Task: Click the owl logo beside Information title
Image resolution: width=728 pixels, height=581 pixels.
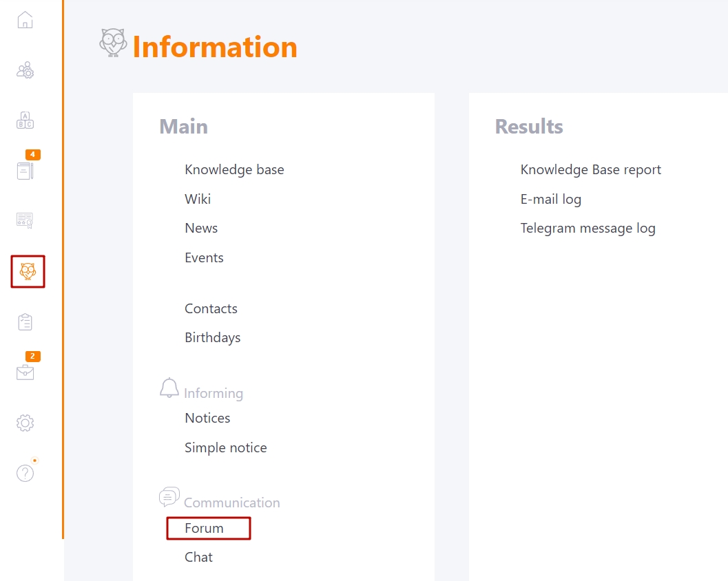Action: (x=113, y=43)
